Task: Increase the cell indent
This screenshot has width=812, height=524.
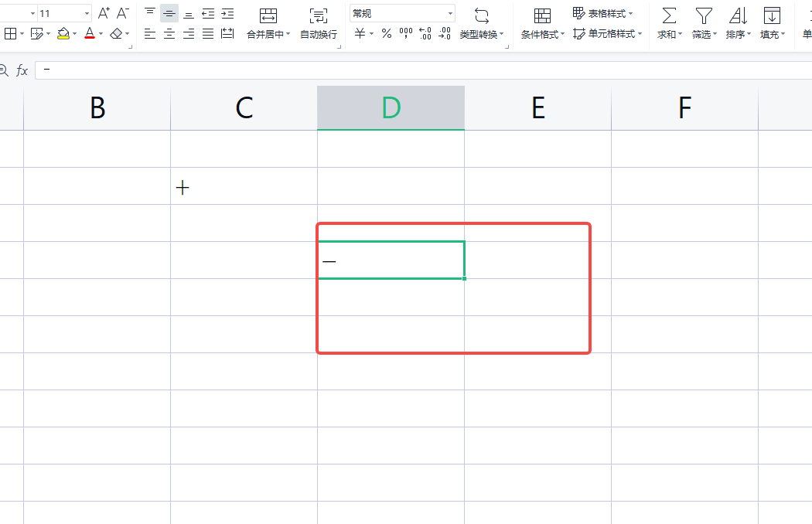Action: click(227, 13)
